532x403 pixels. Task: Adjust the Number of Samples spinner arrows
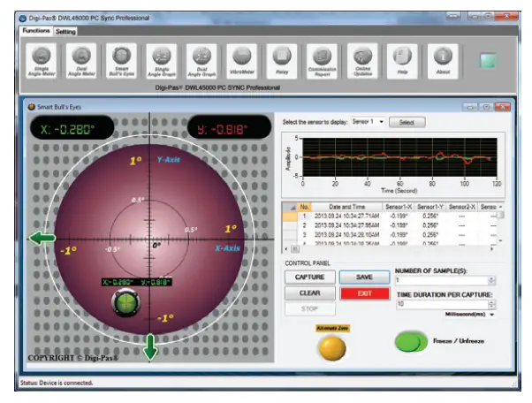point(491,280)
